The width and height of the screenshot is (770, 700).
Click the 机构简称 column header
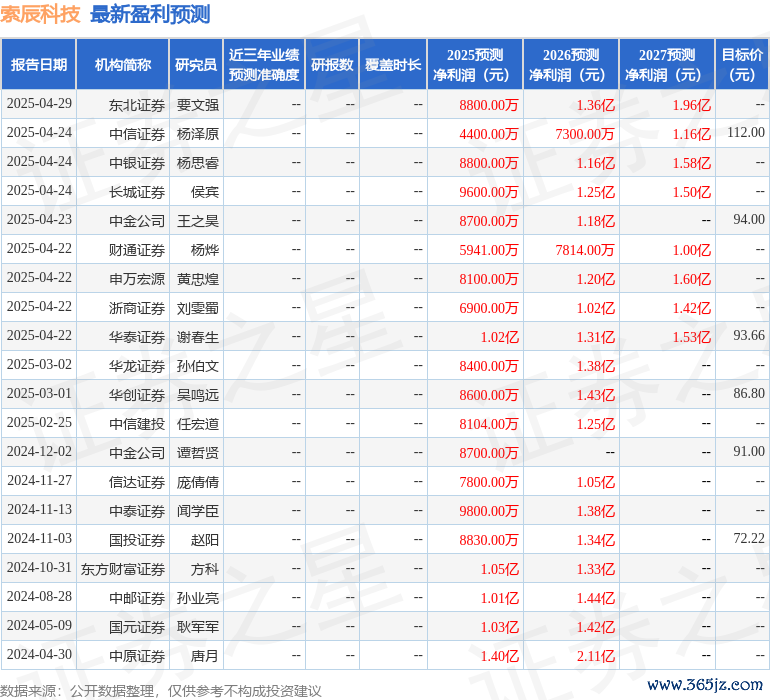coord(123,64)
